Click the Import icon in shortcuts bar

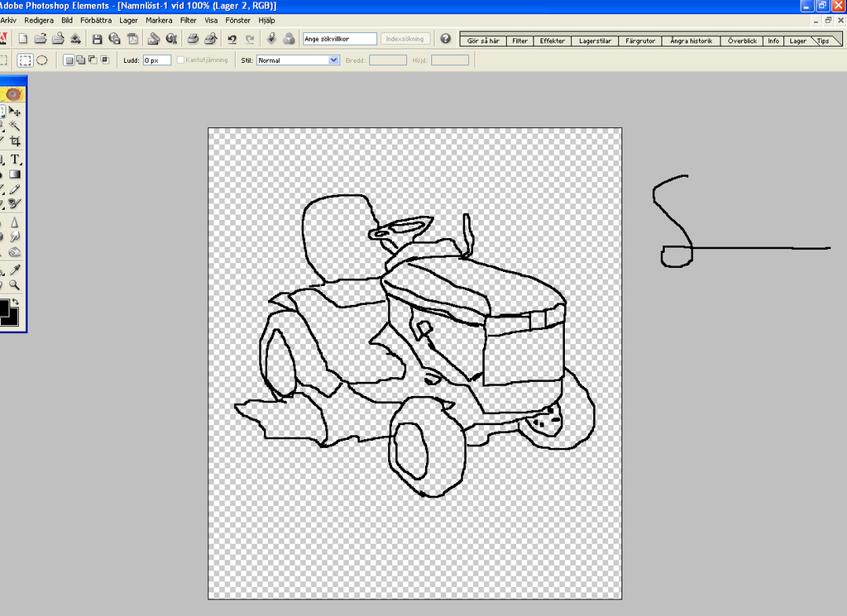[75, 39]
